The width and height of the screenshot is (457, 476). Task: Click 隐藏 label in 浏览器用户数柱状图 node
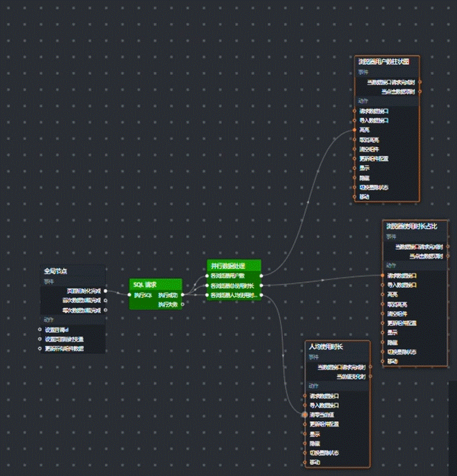point(365,178)
